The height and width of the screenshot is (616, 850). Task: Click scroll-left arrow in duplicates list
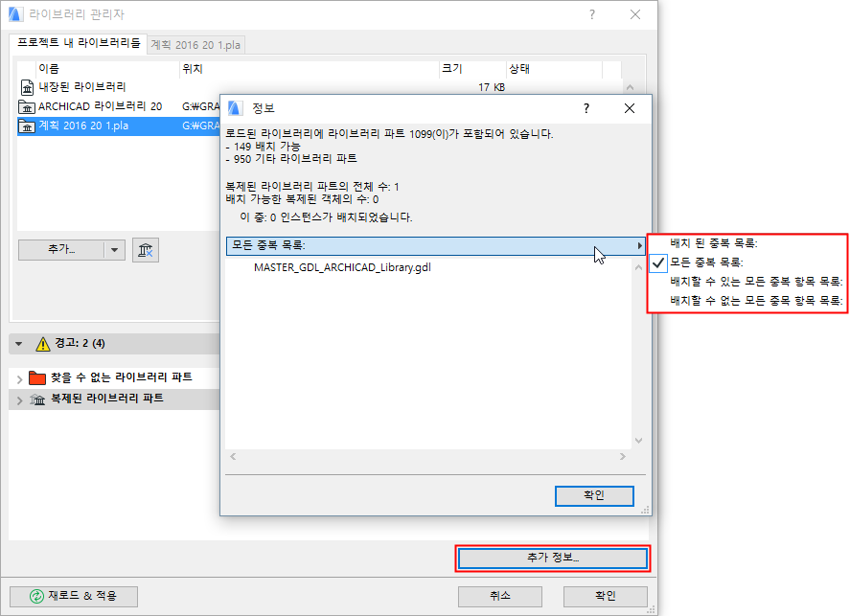point(233,457)
